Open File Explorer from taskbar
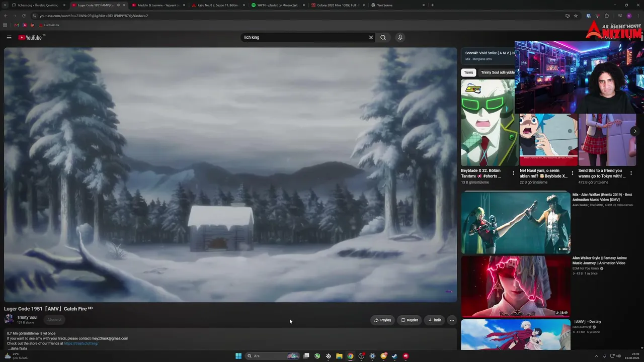The width and height of the screenshot is (644, 362). coord(339,356)
